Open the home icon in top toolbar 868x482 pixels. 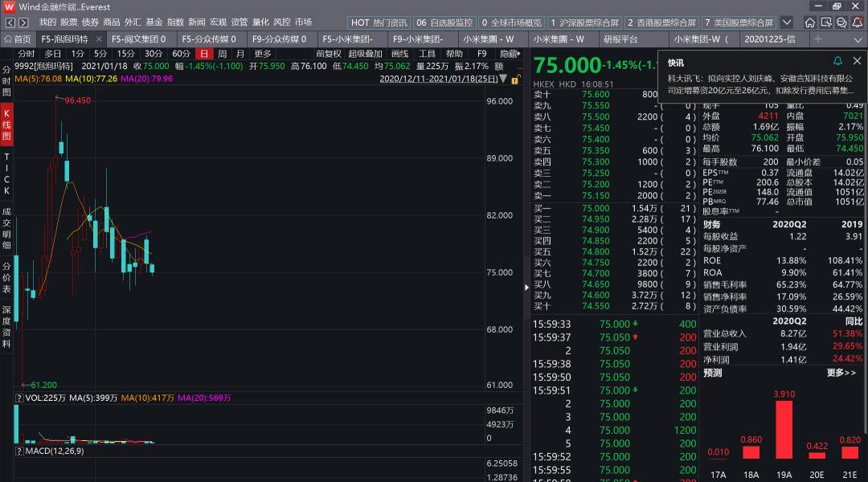click(810, 22)
